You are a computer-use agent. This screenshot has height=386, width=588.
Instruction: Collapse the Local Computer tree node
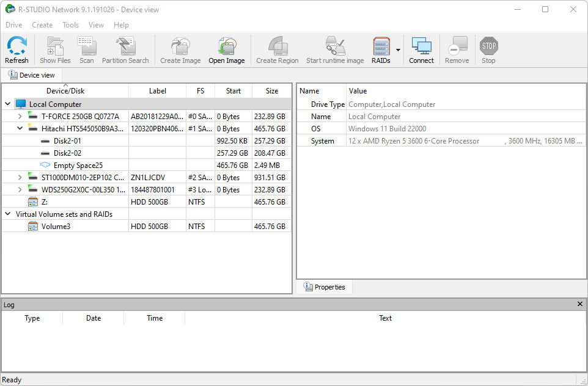[7, 104]
